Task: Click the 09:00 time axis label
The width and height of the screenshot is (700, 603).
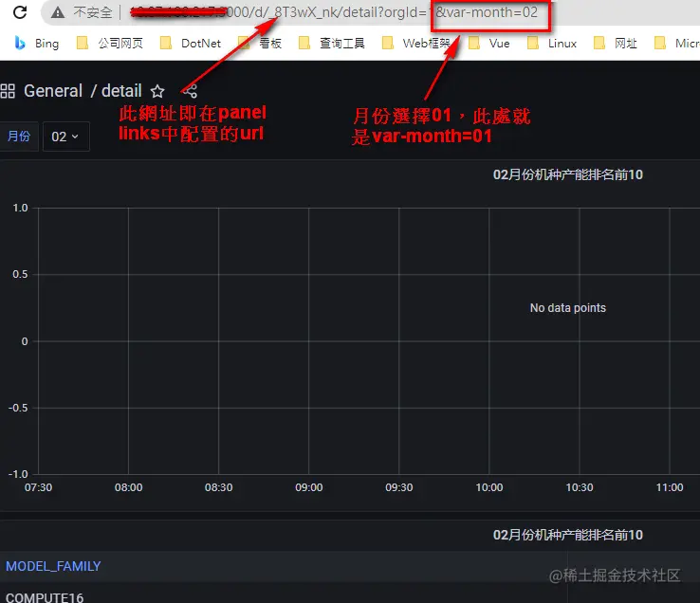Action: tap(309, 487)
